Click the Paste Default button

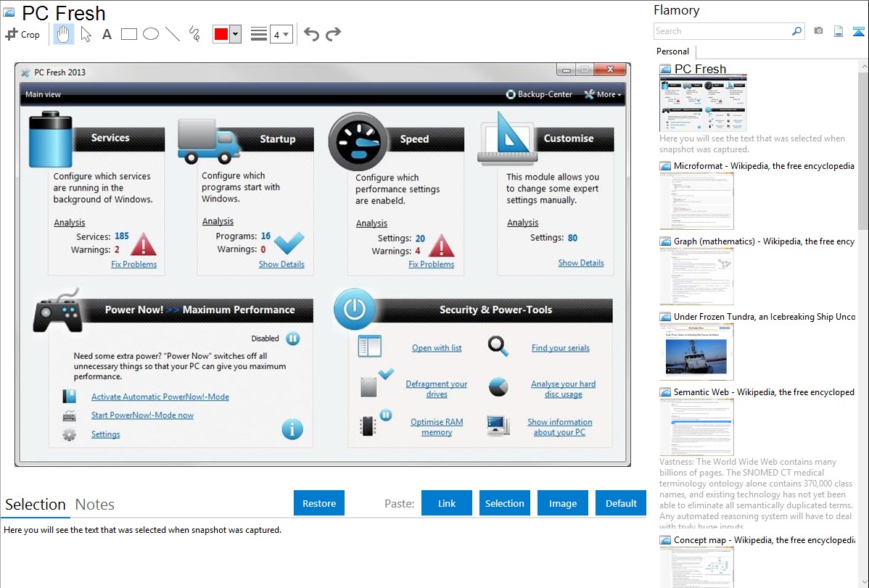(621, 503)
